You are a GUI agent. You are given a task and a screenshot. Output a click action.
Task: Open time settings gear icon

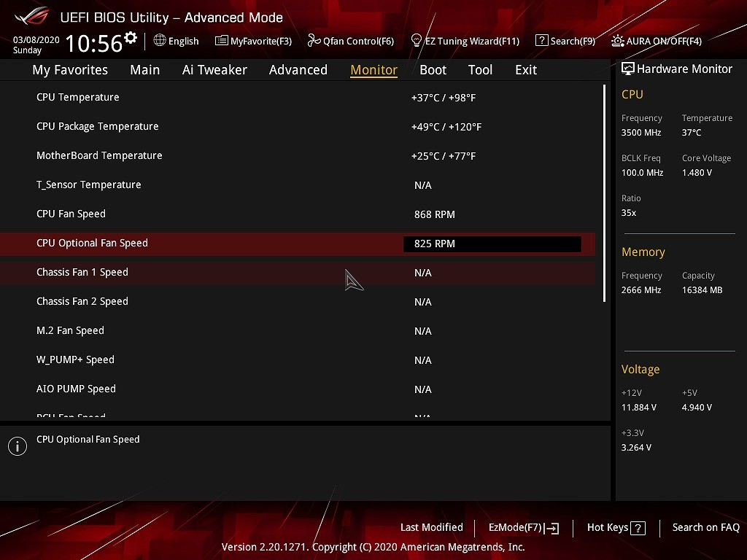pos(130,37)
